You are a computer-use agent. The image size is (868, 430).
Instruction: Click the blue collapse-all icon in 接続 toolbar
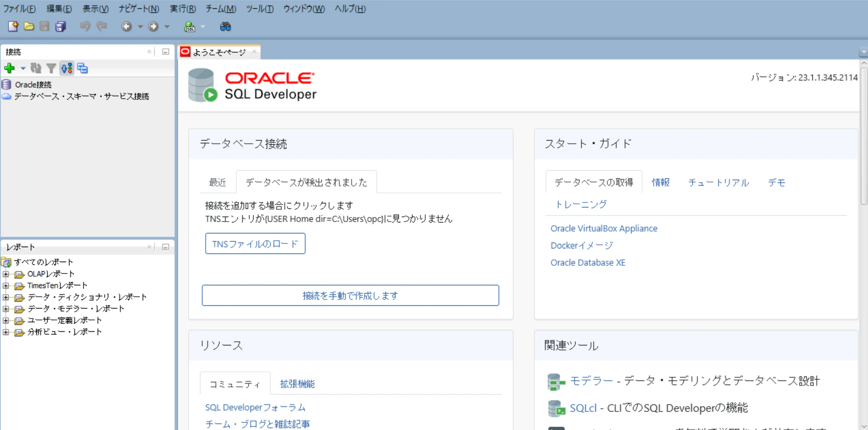click(x=82, y=68)
